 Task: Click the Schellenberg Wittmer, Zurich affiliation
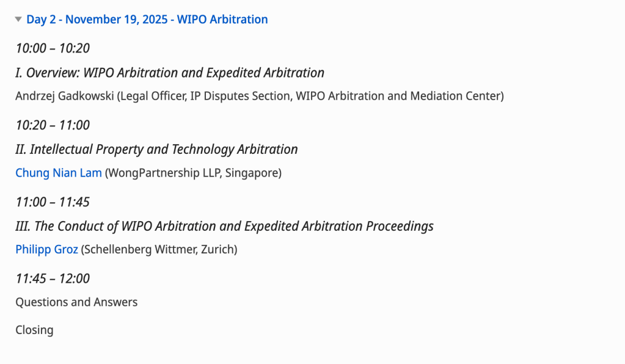click(x=159, y=249)
